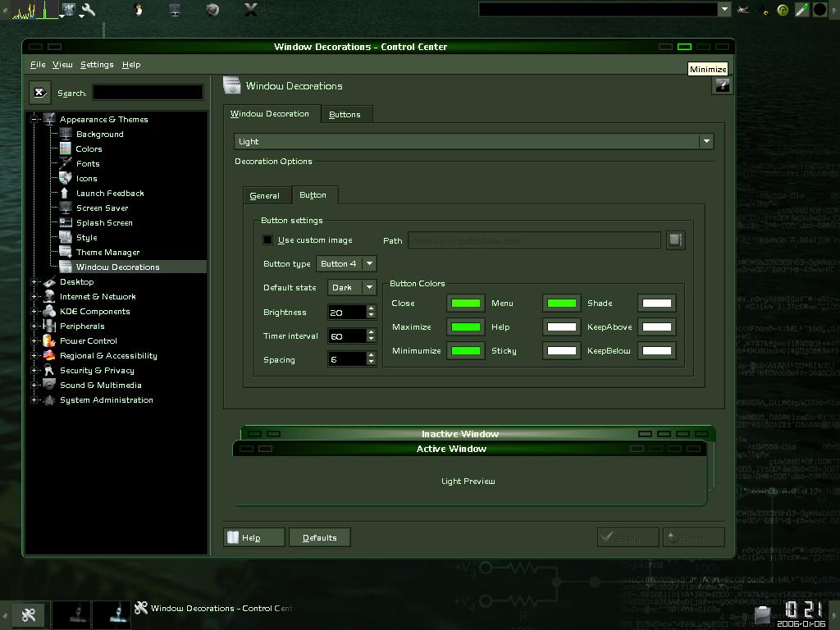Open the Default state dropdown

coord(352,288)
